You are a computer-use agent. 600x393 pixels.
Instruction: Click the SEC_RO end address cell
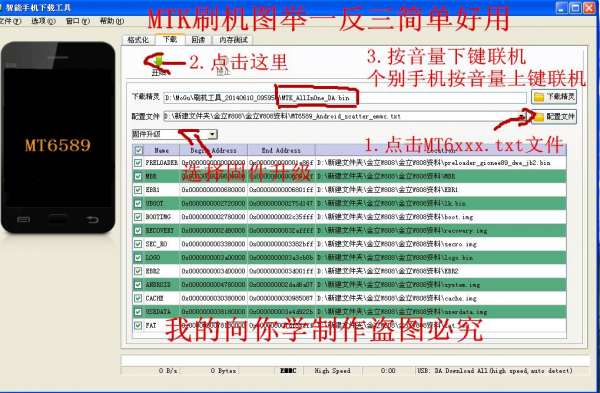(x=281, y=244)
